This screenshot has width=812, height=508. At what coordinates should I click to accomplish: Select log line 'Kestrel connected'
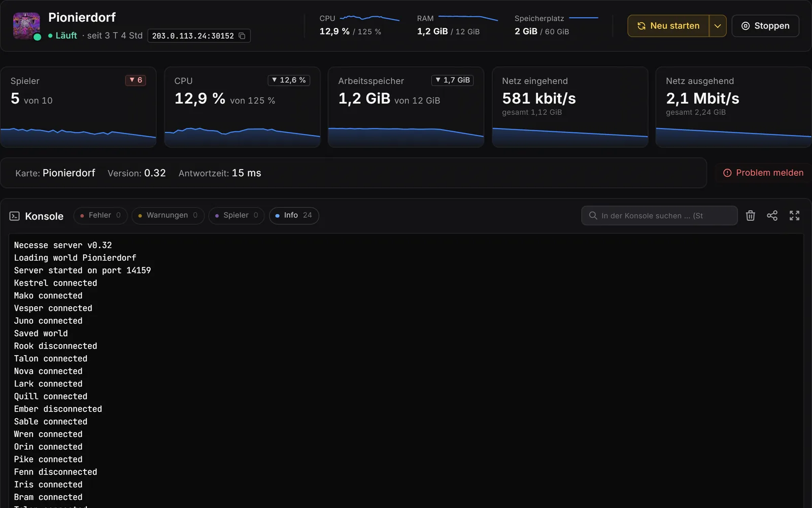tap(55, 283)
